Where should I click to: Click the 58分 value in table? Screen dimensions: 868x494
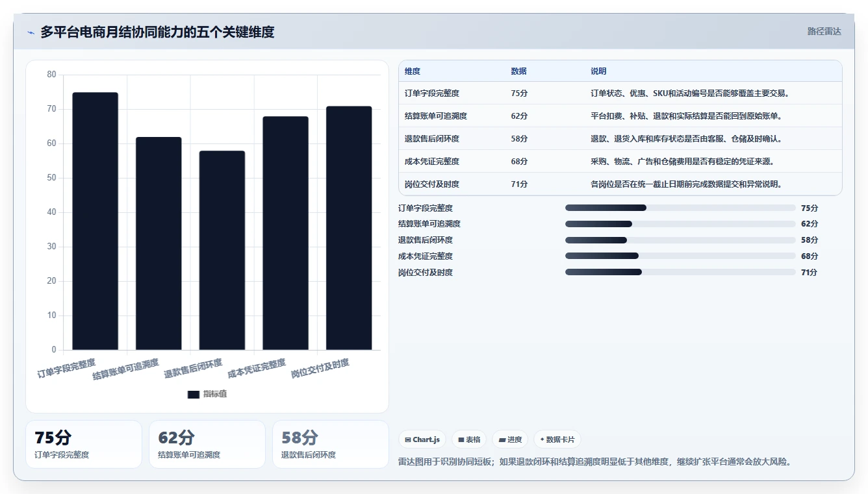point(520,139)
